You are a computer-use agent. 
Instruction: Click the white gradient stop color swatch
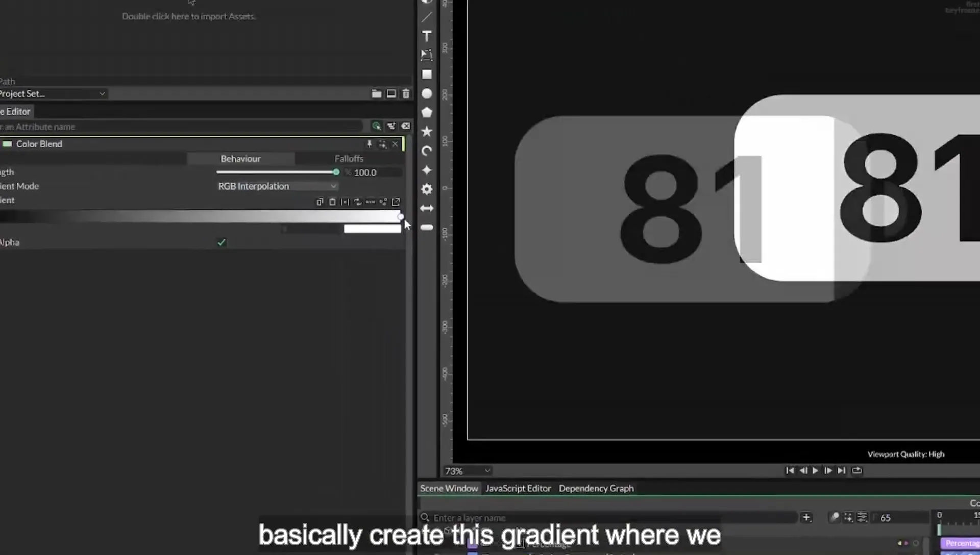click(x=373, y=229)
